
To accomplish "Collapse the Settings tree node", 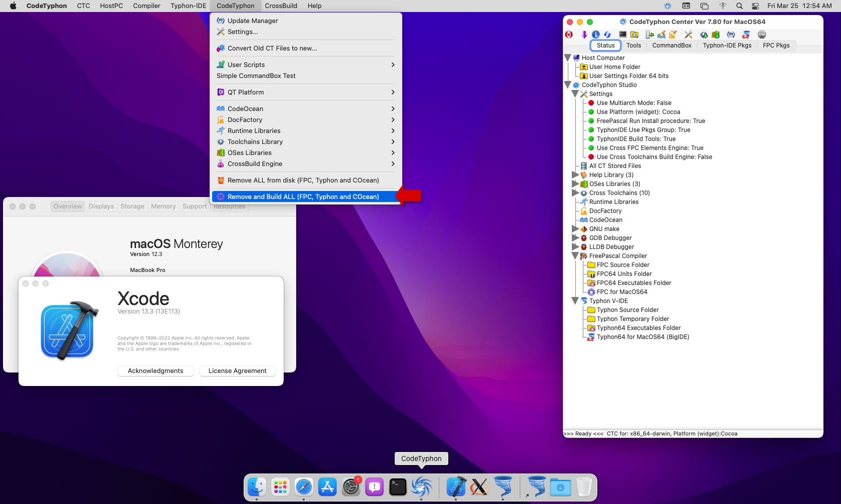I will tap(575, 94).
